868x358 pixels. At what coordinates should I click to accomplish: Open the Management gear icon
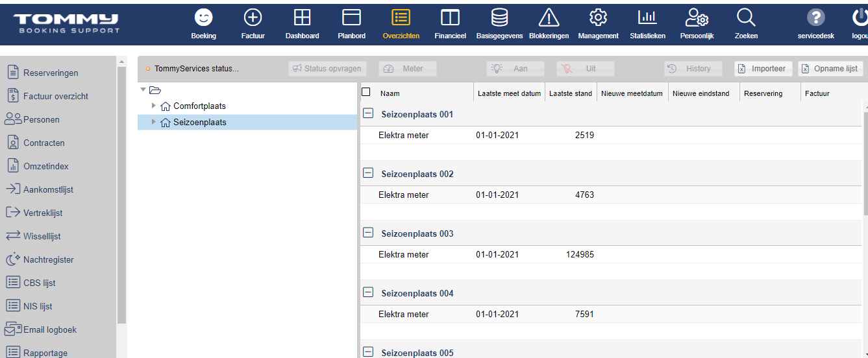click(598, 18)
